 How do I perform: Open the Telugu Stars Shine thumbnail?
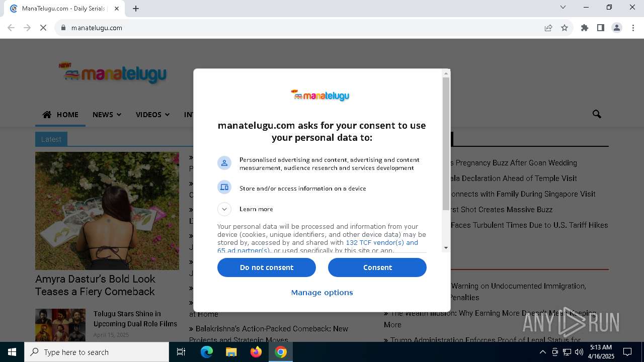coord(60,325)
